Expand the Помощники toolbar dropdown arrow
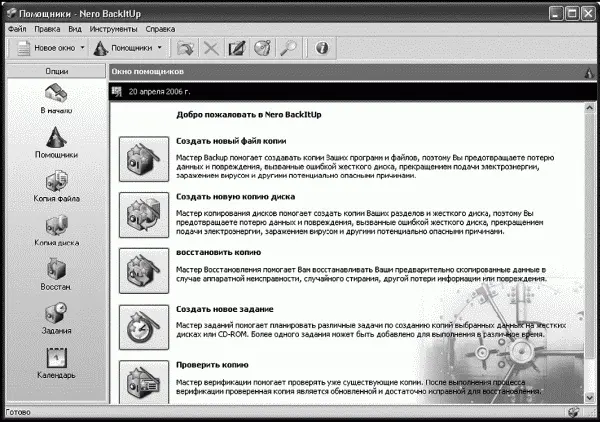The width and height of the screenshot is (600, 422). (x=160, y=48)
